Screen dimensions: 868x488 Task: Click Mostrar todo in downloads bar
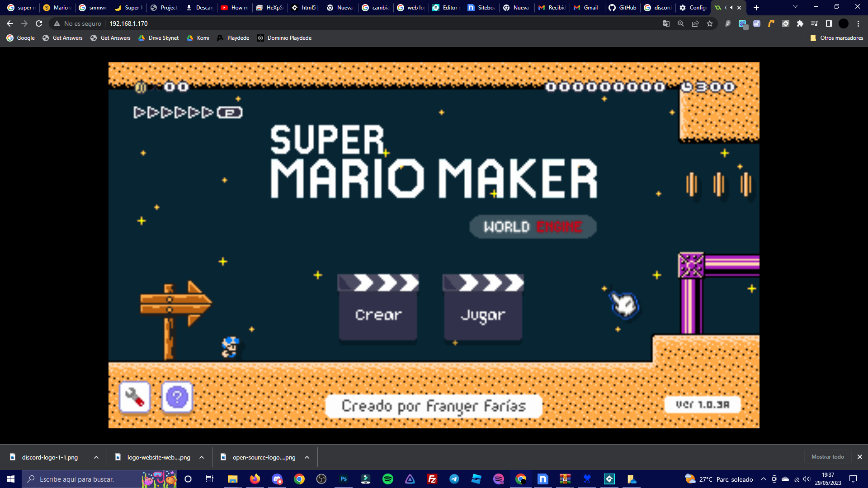tap(827, 457)
